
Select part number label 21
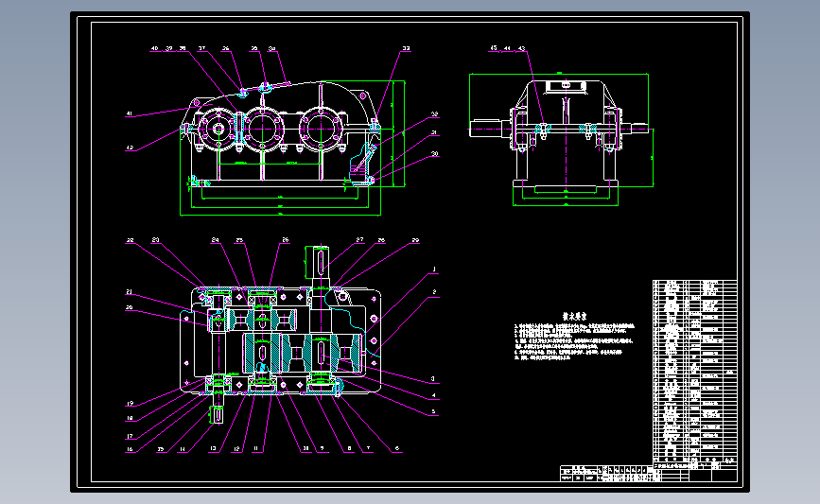coord(130,292)
